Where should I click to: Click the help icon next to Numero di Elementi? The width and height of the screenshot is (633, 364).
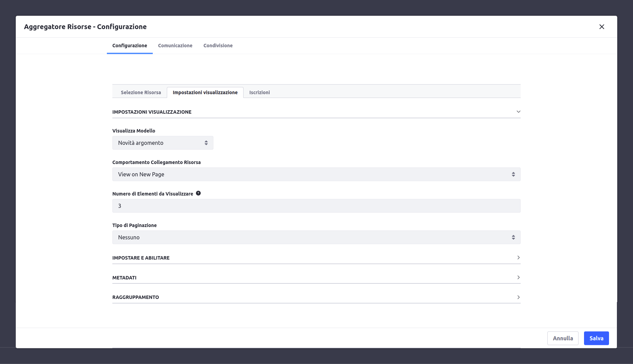198,193
